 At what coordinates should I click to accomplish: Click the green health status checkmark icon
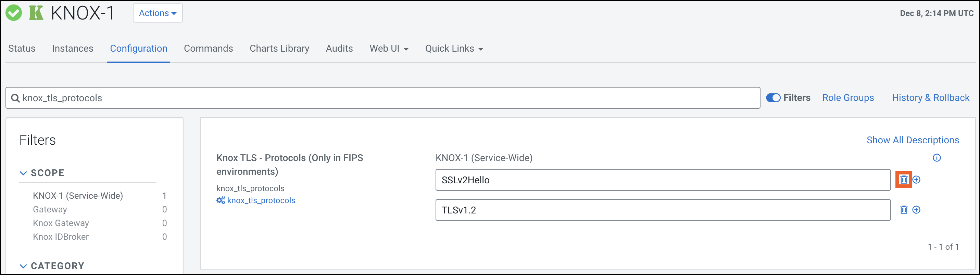coord(14,13)
